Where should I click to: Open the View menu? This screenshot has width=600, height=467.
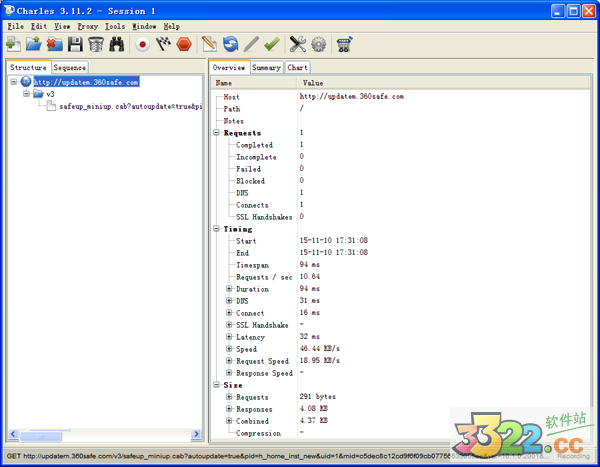point(62,26)
